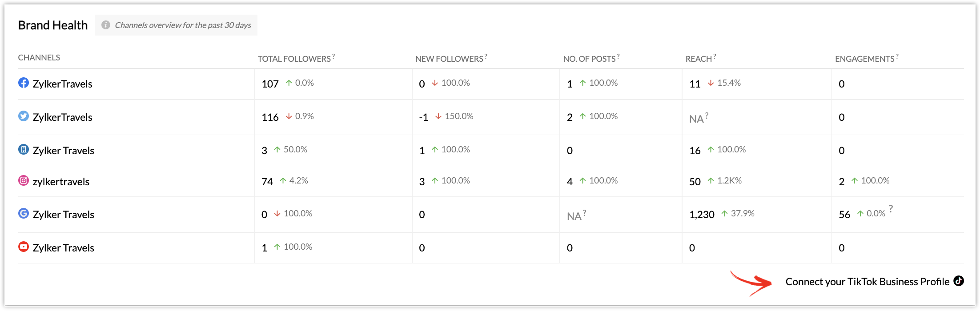
Task: Open Connect your TikTok Business Profile link
Action: [868, 282]
